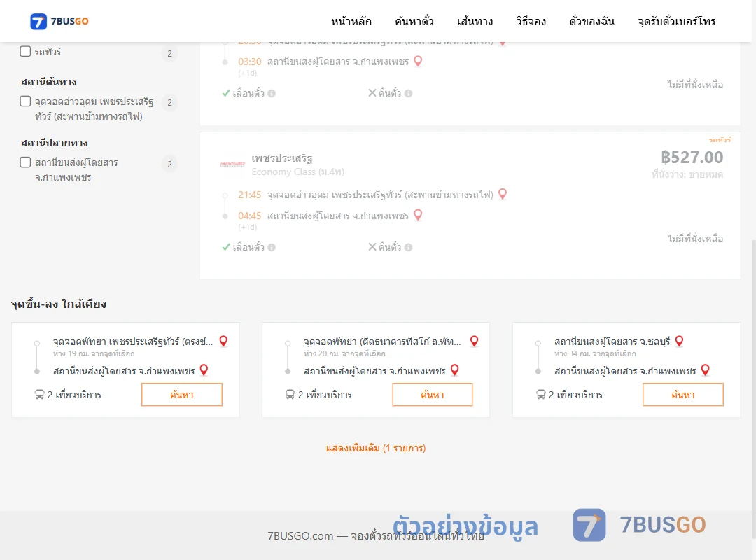Tick the สถานีขนส่งผู้โดยสาร จ.กำแพงเพชร destination checkbox

pyautogui.click(x=25, y=162)
